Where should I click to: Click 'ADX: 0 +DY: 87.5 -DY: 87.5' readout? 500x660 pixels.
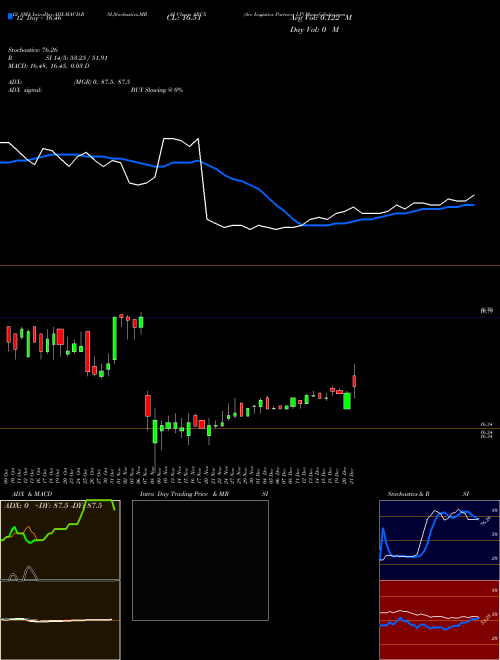(x=53, y=506)
